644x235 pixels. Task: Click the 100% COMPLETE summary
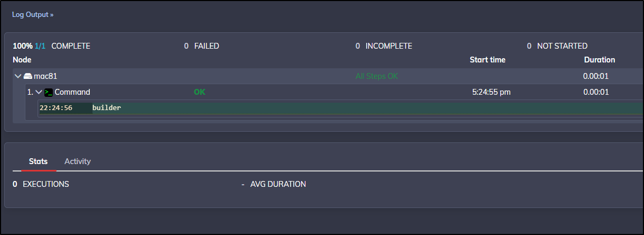pos(51,46)
